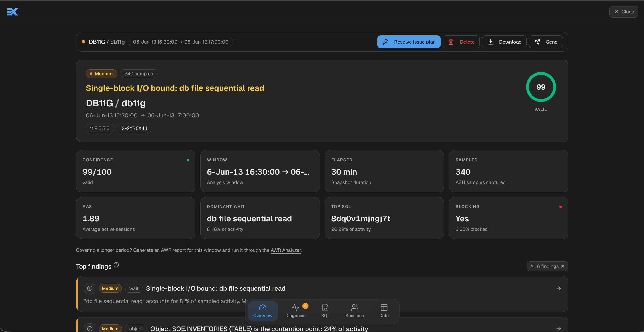Screen dimensions: 644x332
Task: Open All 6 findings list
Action: (x=547, y=266)
